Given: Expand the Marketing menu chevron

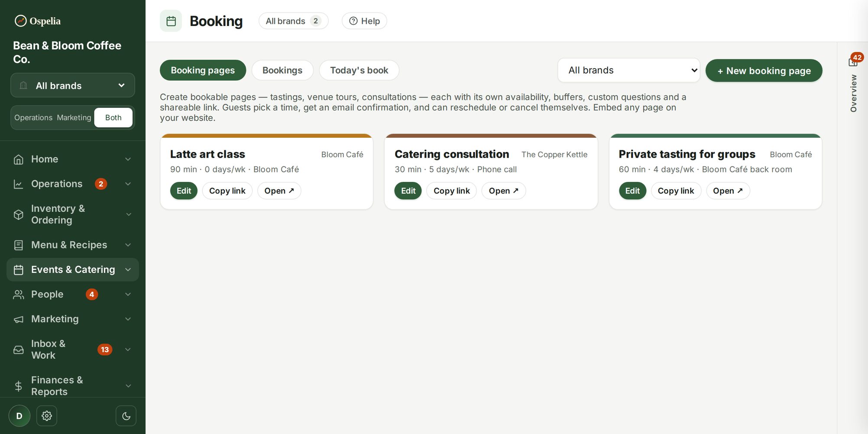Looking at the screenshot, I should pos(128,319).
